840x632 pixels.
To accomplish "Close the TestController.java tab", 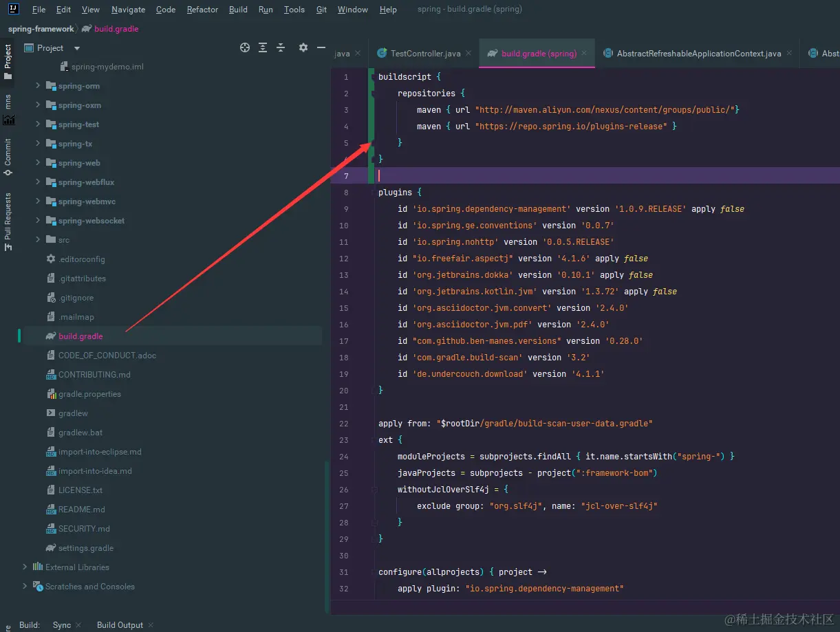I will pos(469,53).
